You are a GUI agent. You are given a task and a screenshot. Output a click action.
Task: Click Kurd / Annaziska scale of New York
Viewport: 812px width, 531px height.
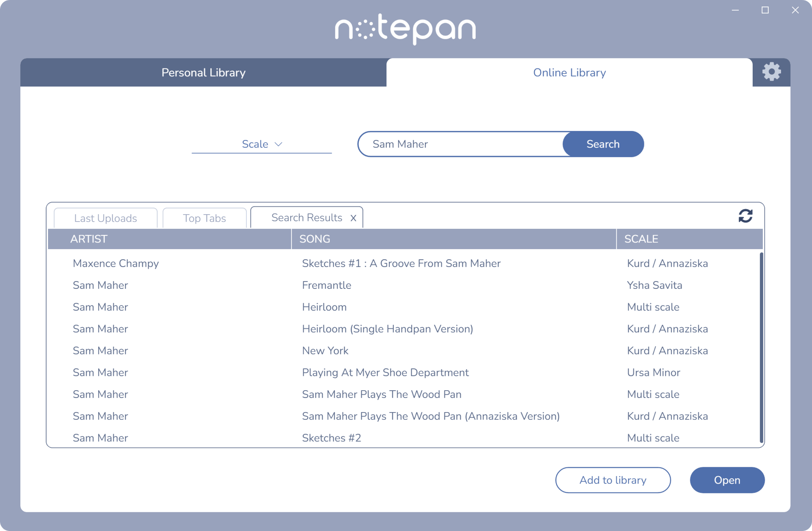(667, 351)
